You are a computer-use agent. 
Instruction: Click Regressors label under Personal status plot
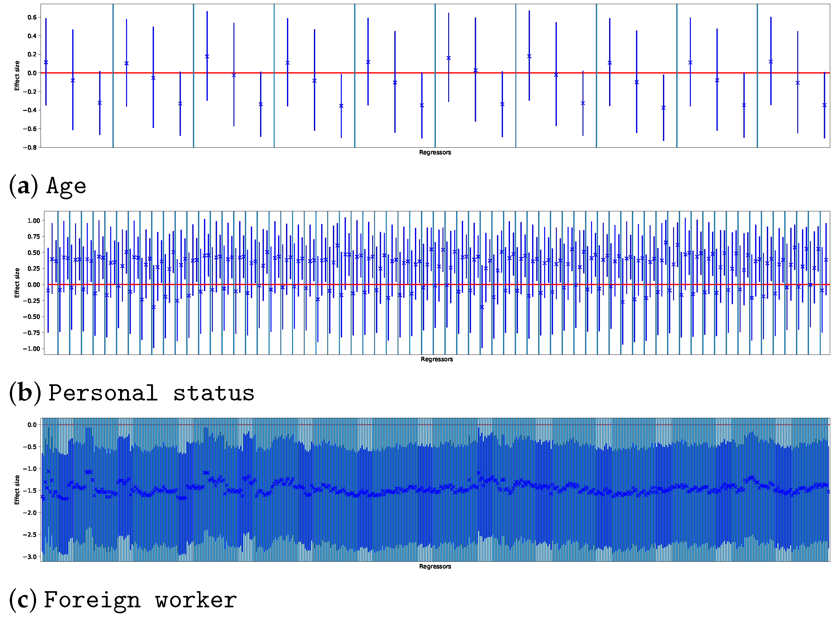437,359
